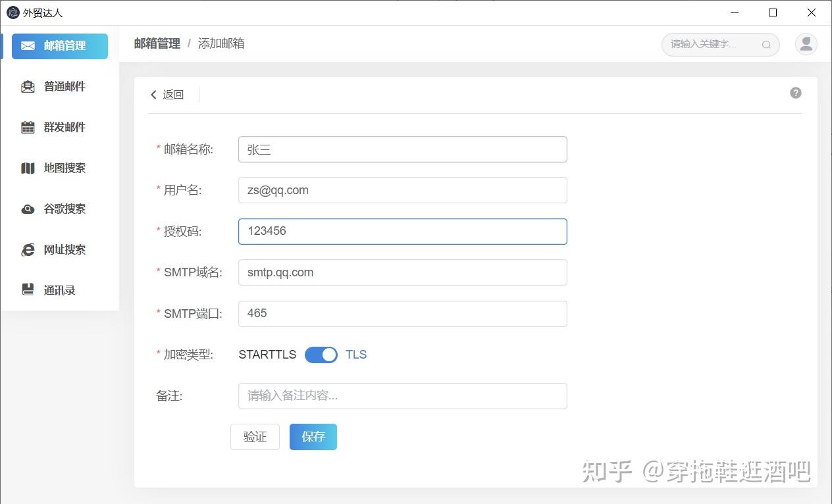Open 邮箱管理 from the breadcrumb
Image resolution: width=832 pixels, height=504 pixels.
coord(157,43)
